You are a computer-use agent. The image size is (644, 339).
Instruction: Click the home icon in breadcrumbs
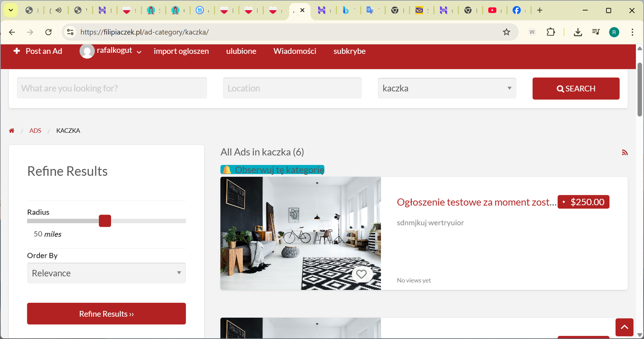(12, 130)
